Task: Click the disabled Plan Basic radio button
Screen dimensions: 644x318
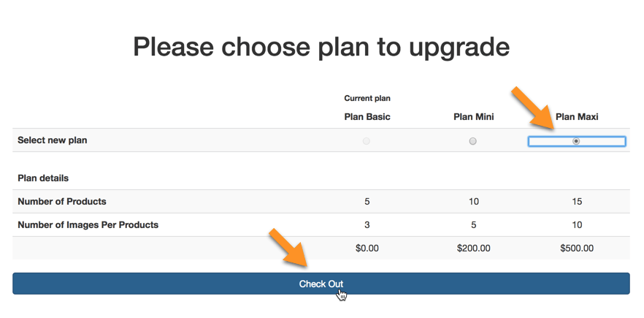Action: pyautogui.click(x=367, y=141)
